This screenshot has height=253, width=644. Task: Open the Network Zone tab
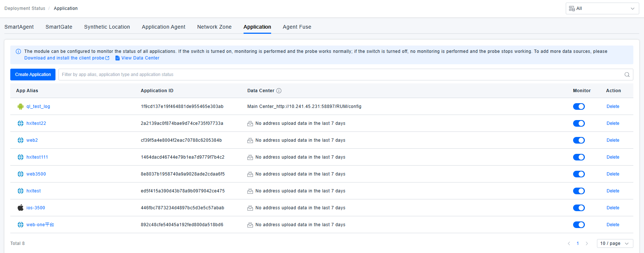tap(214, 27)
